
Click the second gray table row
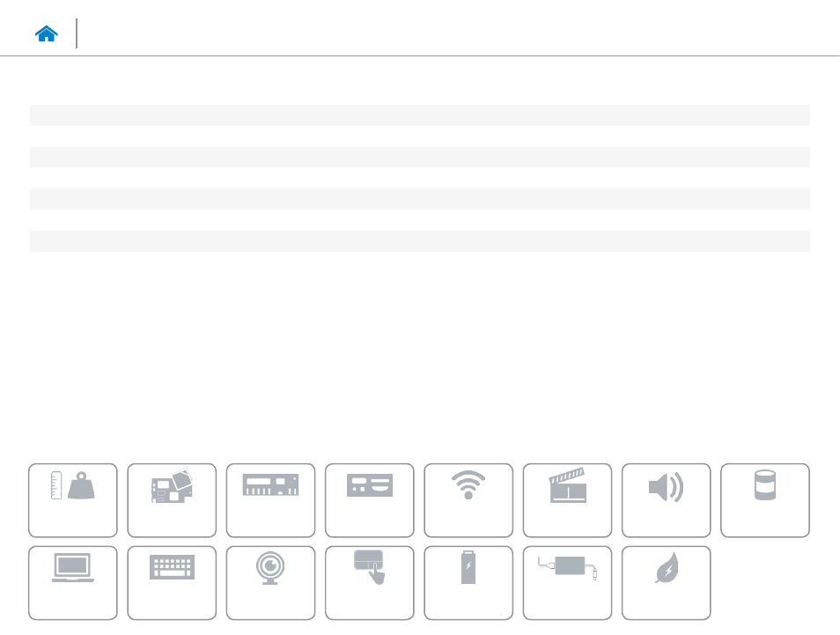419,158
